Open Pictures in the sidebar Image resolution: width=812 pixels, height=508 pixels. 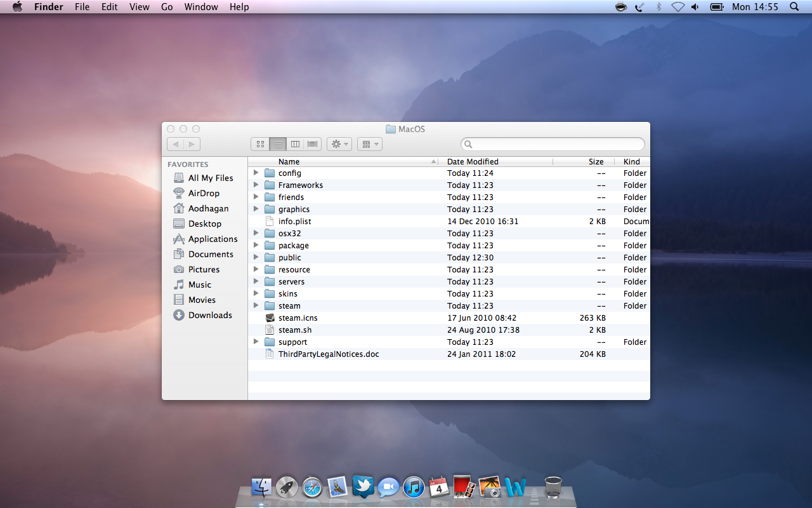(196, 269)
